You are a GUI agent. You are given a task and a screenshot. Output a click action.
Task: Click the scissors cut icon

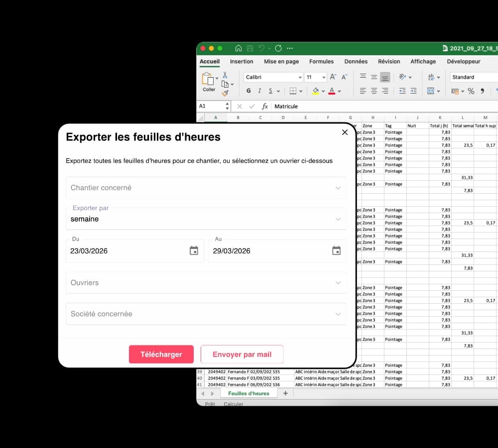(225, 74)
